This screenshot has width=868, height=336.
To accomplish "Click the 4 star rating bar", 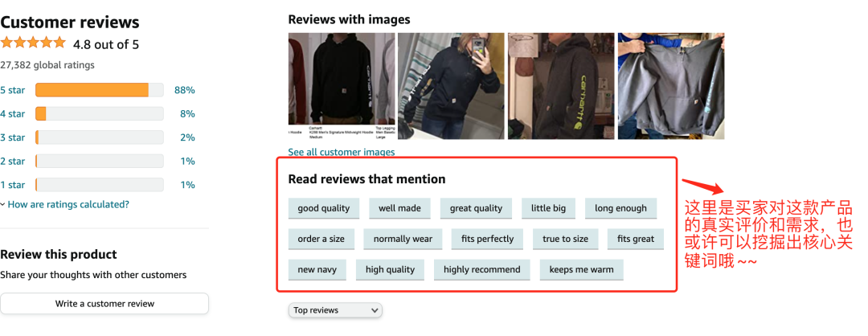I will [100, 114].
